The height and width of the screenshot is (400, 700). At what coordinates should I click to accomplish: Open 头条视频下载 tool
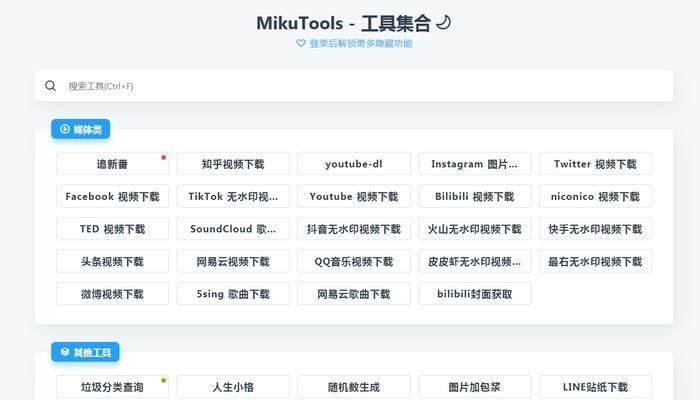pos(112,262)
